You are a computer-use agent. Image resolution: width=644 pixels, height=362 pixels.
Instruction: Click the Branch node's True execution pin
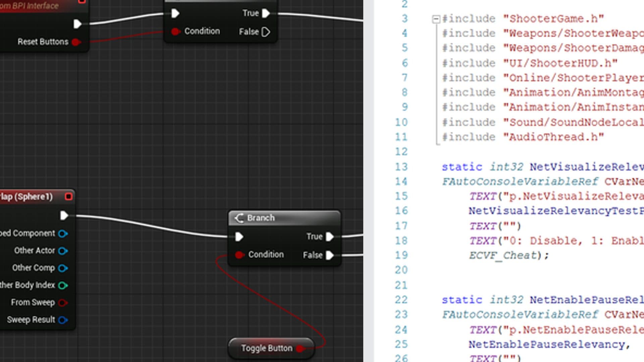pyautogui.click(x=330, y=237)
